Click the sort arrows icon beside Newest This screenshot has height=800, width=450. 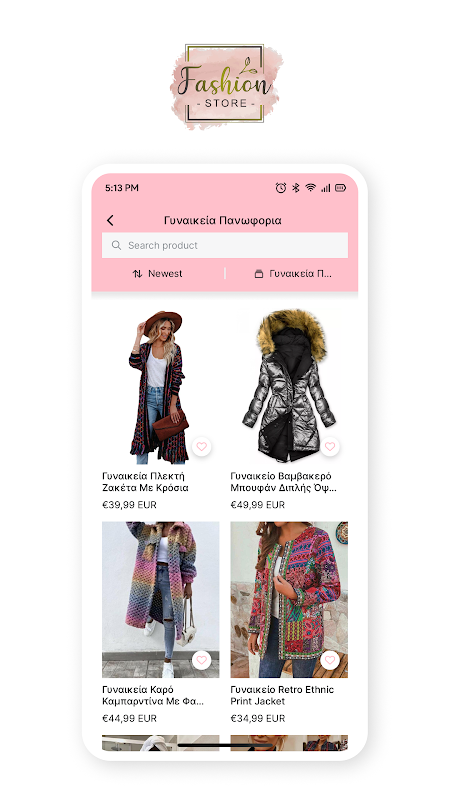point(137,273)
